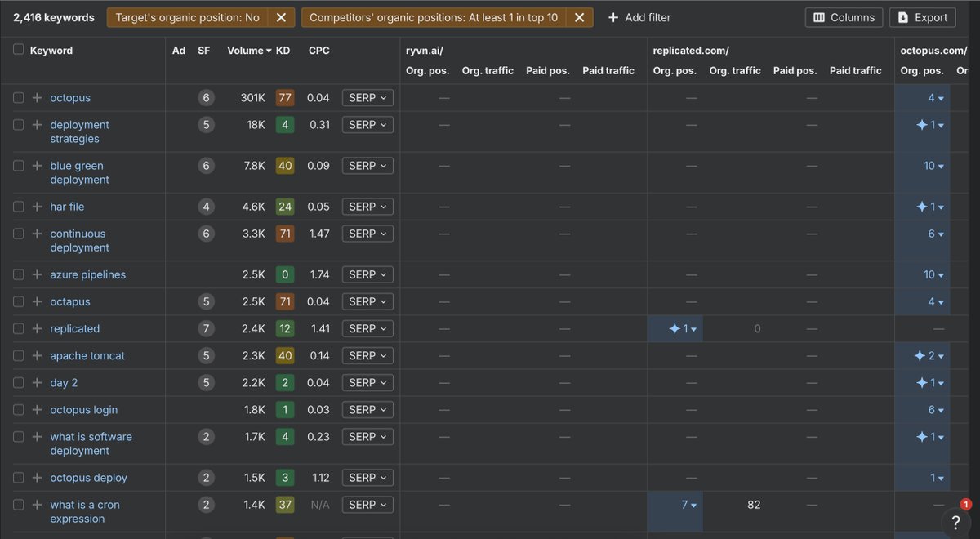Sort by KD column header

pyautogui.click(x=283, y=50)
